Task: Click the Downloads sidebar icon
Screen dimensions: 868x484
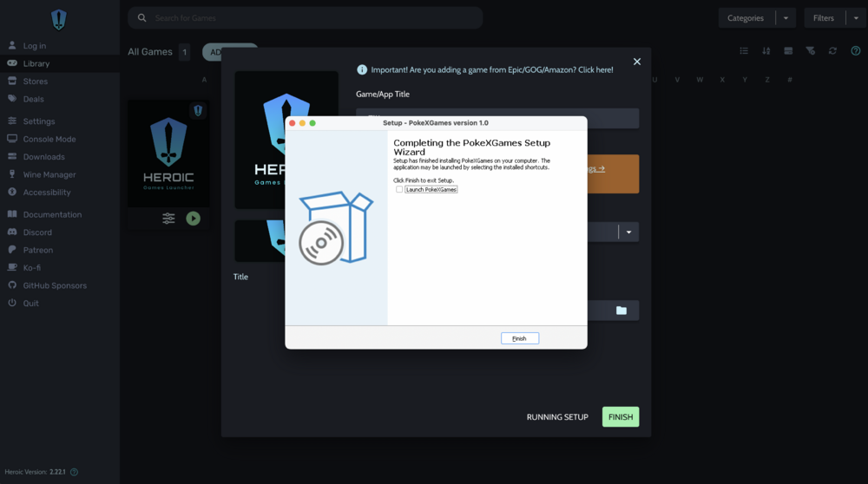Action: pyautogui.click(x=12, y=156)
